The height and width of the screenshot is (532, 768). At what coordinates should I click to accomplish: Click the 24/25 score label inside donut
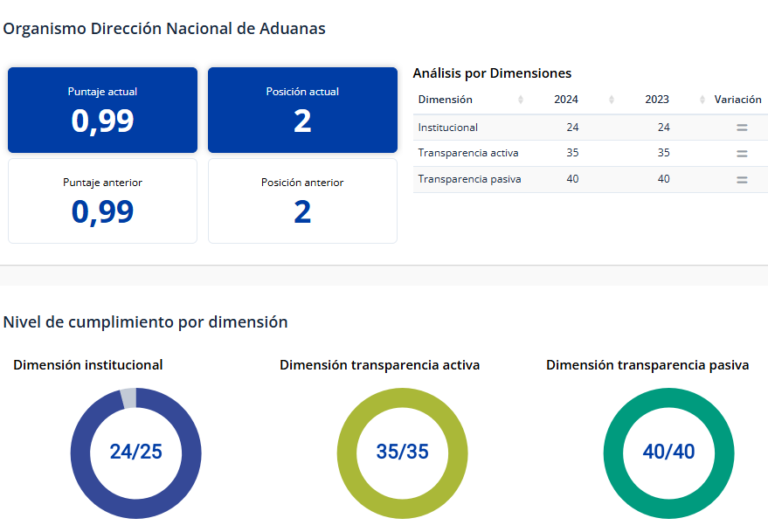tap(135, 452)
